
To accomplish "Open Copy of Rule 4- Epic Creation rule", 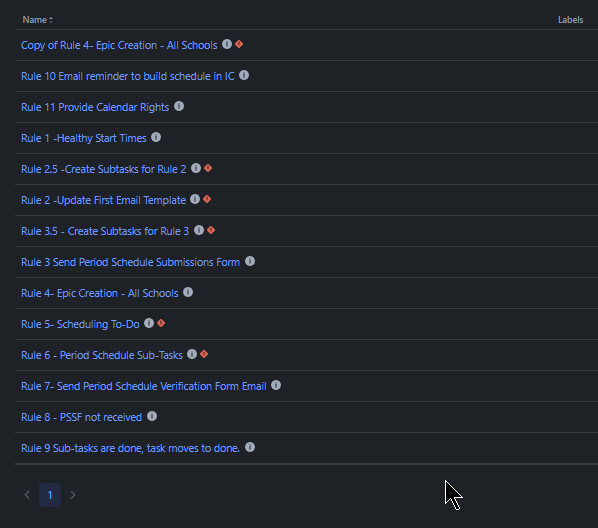I will pos(119,45).
